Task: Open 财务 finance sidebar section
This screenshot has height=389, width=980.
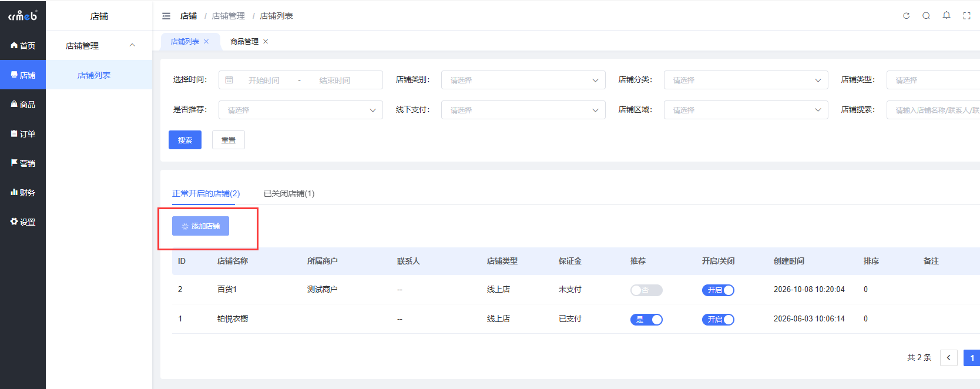Action: click(x=23, y=192)
